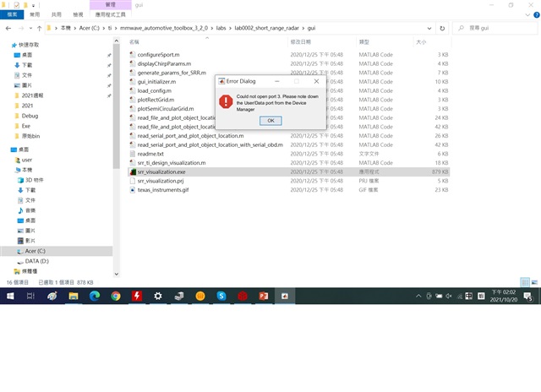Open the 音樂 folder in sidebar
The width and height of the screenshot is (541, 392).
30,210
